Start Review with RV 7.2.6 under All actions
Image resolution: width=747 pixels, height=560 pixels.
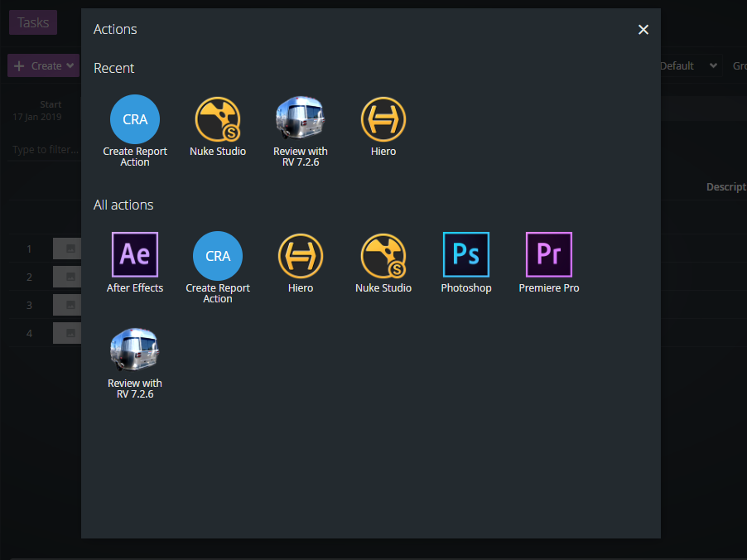coord(135,363)
